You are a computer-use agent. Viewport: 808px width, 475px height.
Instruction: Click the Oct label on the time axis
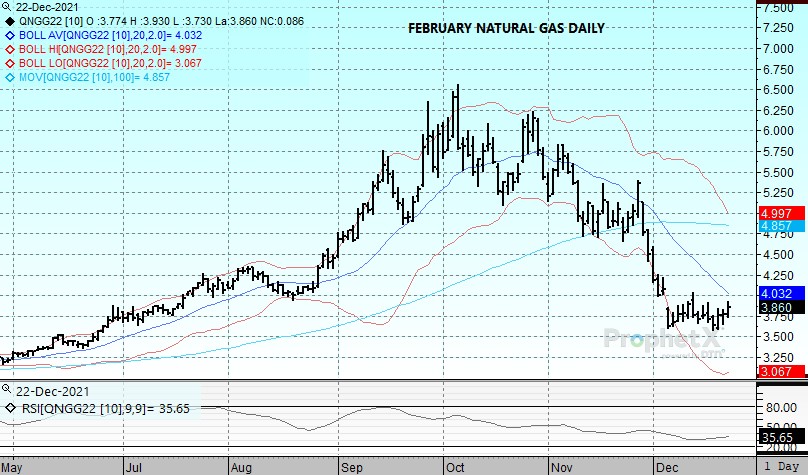pos(455,467)
